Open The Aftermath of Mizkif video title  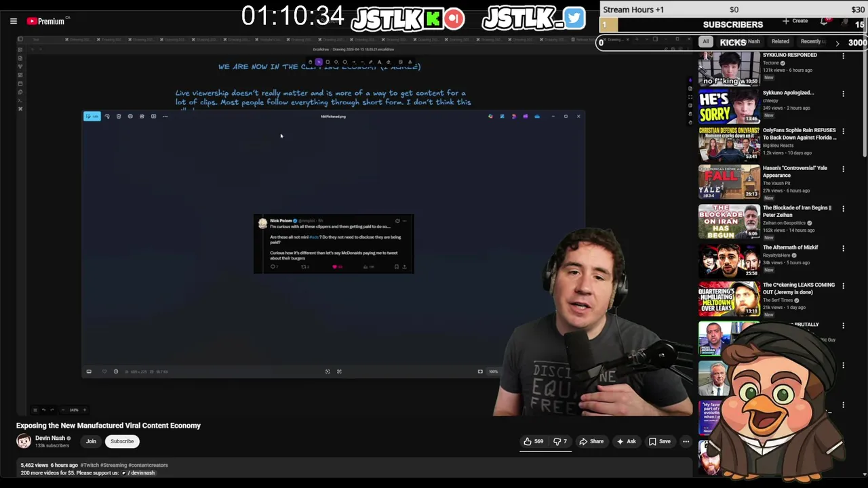click(790, 247)
